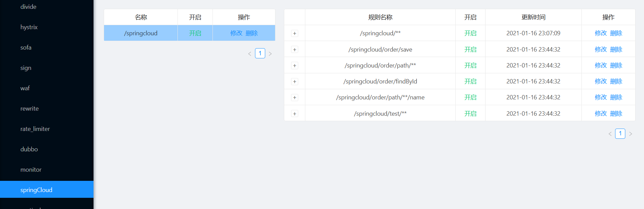644x209 pixels.
Task: Select page 1 in rules pagination
Action: click(x=620, y=134)
